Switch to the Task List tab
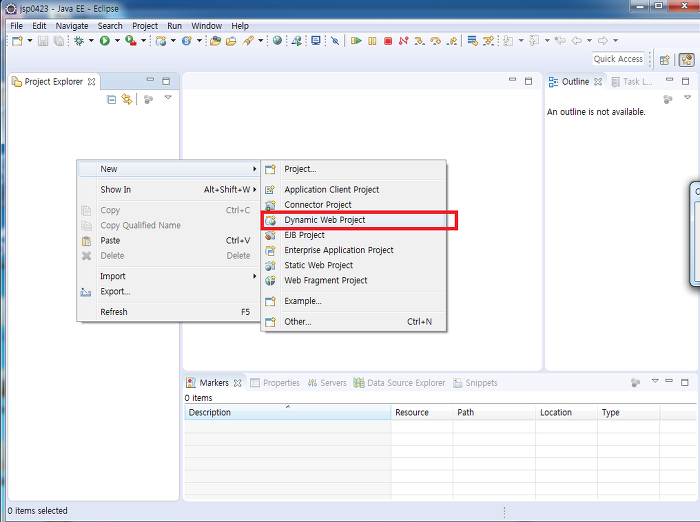Image resolution: width=700 pixels, height=522 pixels. pyautogui.click(x=632, y=82)
